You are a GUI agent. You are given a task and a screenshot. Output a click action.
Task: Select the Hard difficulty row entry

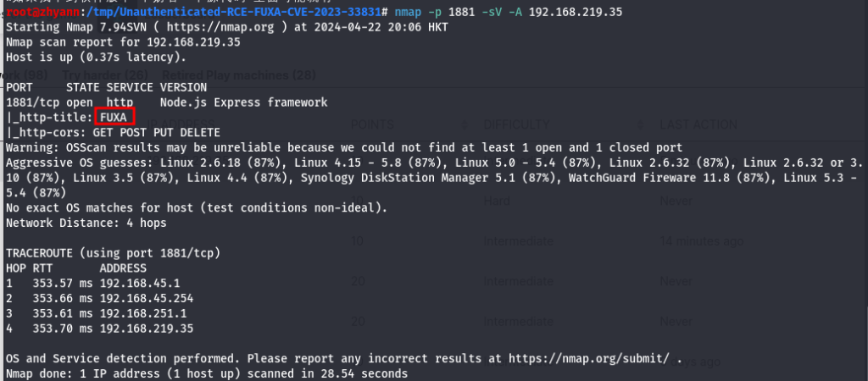495,201
